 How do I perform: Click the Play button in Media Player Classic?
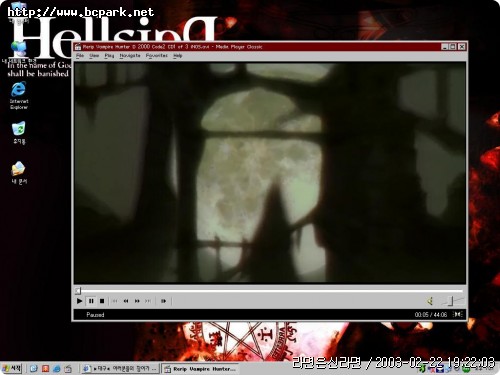pos(79,301)
